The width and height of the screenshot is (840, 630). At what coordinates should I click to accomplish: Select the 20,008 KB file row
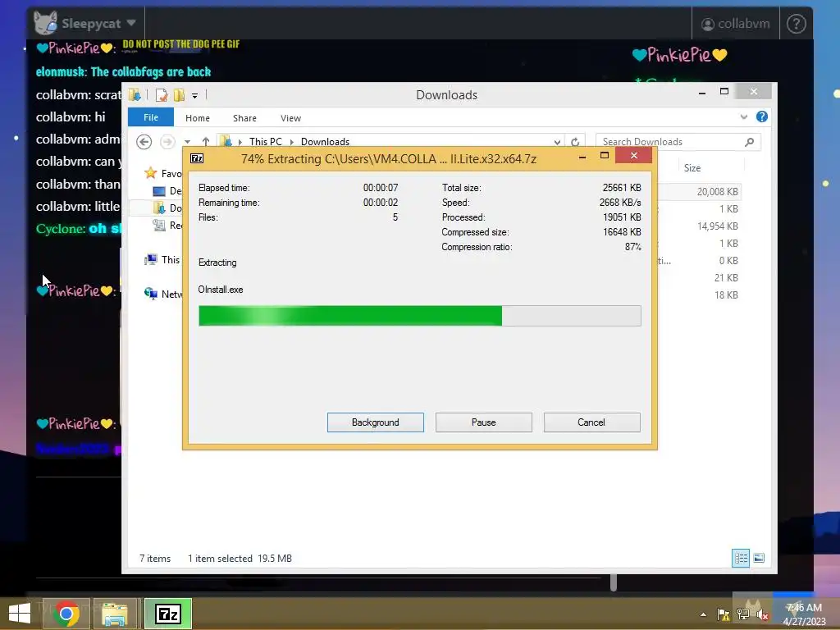tap(699, 191)
